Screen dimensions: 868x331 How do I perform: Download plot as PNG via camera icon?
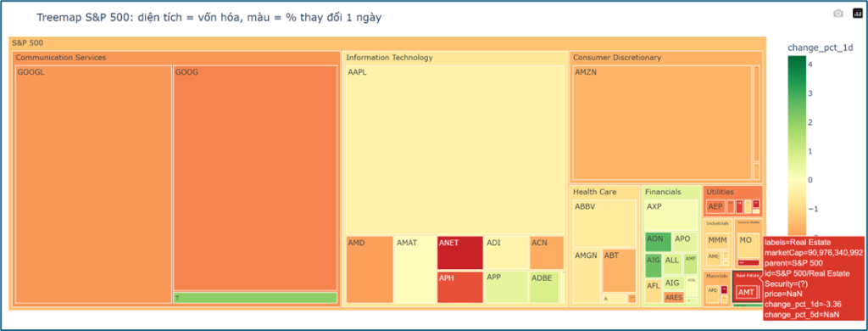point(838,14)
